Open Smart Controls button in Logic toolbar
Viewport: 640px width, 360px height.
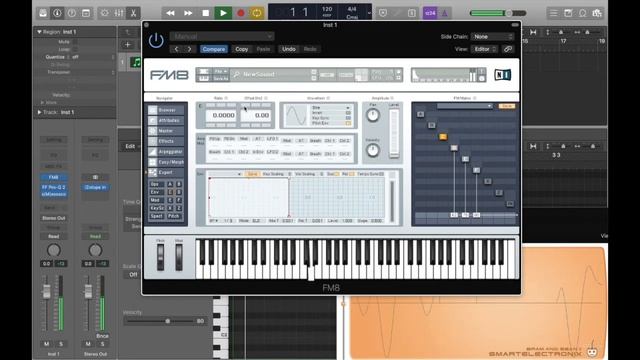point(104,13)
